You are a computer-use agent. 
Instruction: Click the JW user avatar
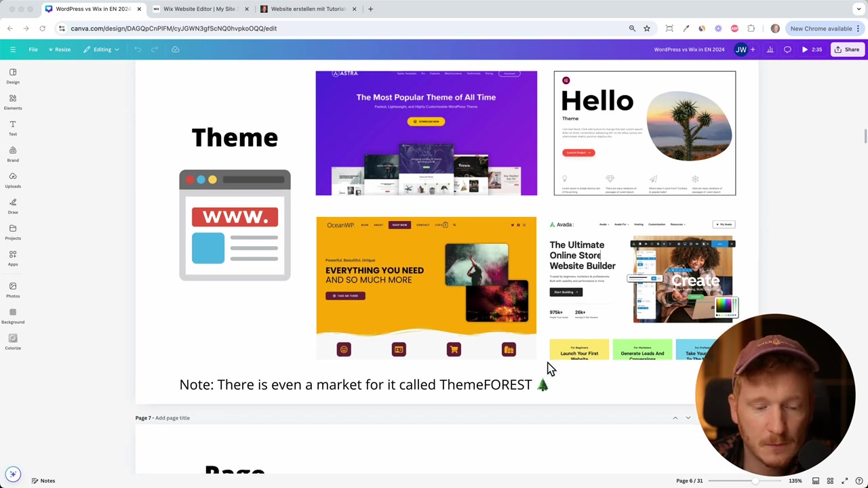[741, 49]
